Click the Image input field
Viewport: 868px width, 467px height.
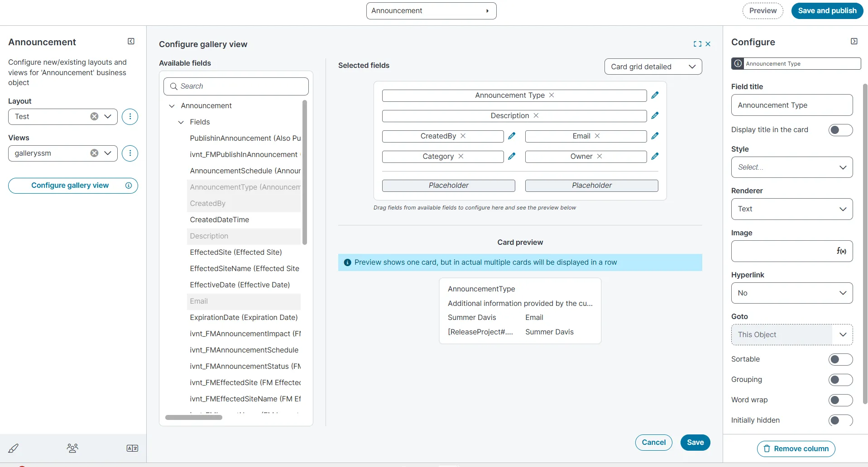(x=792, y=251)
